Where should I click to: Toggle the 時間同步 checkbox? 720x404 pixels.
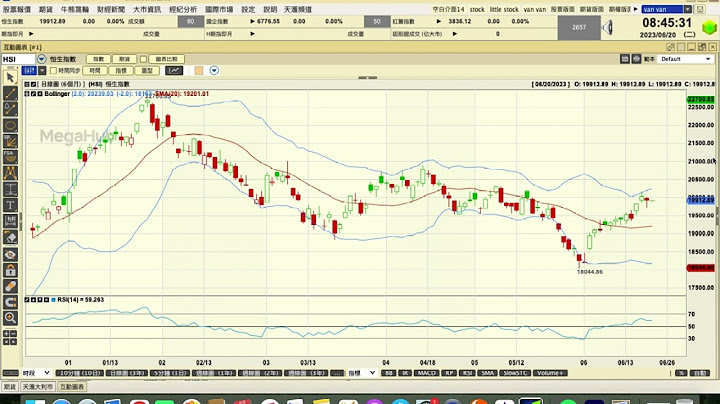coord(53,70)
